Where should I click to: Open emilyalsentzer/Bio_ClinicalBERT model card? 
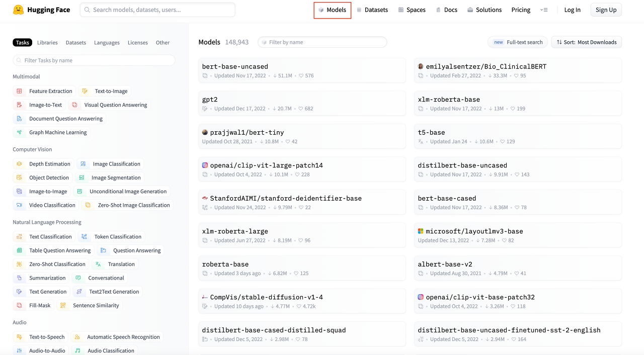pos(518,70)
